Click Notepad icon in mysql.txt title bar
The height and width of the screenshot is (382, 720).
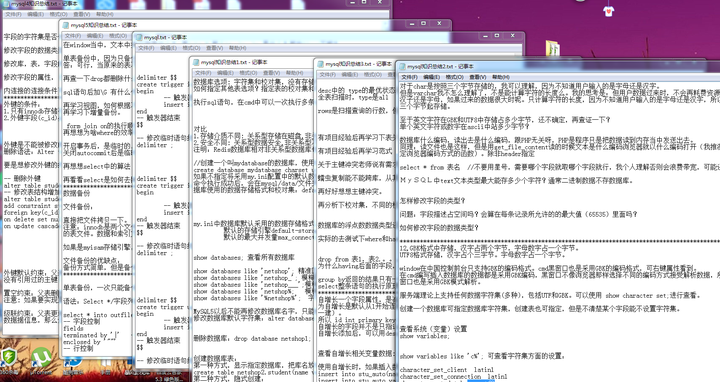click(x=139, y=37)
